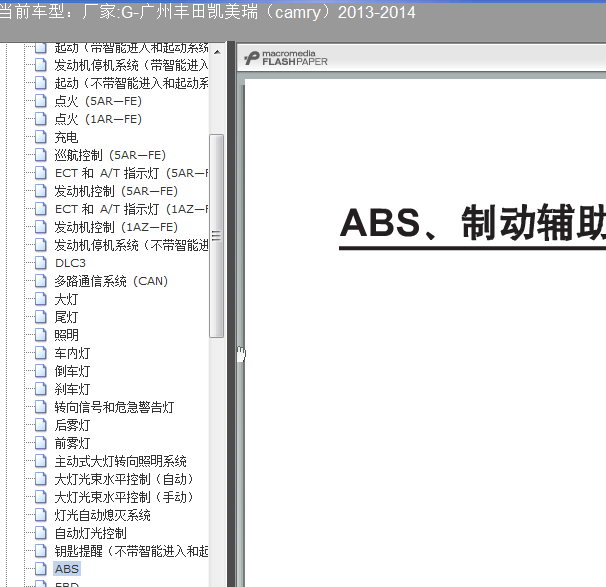Select the DLC3 tree entry
Image resolution: width=606 pixels, height=587 pixels.
tap(70, 263)
